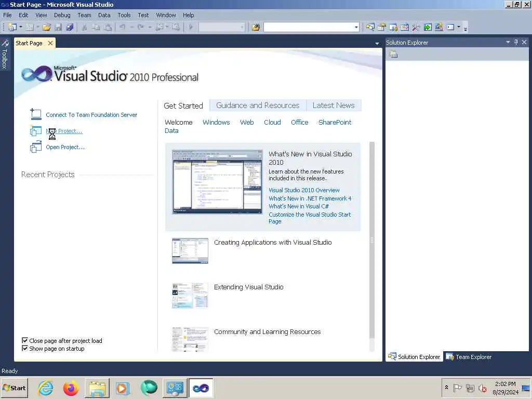
Task: Switch to Team Explorer bottom tab
Action: coord(469,357)
